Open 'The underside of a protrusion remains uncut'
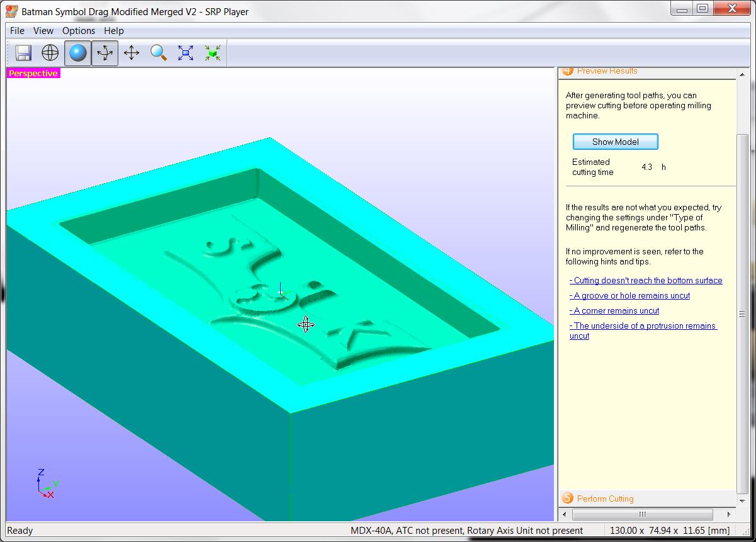The image size is (756, 542). point(643,330)
